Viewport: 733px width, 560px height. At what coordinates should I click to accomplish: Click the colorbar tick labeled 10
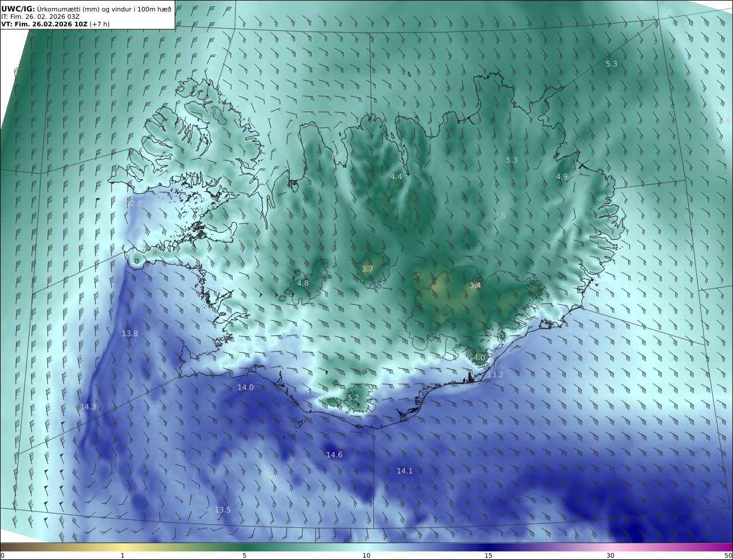366,555
